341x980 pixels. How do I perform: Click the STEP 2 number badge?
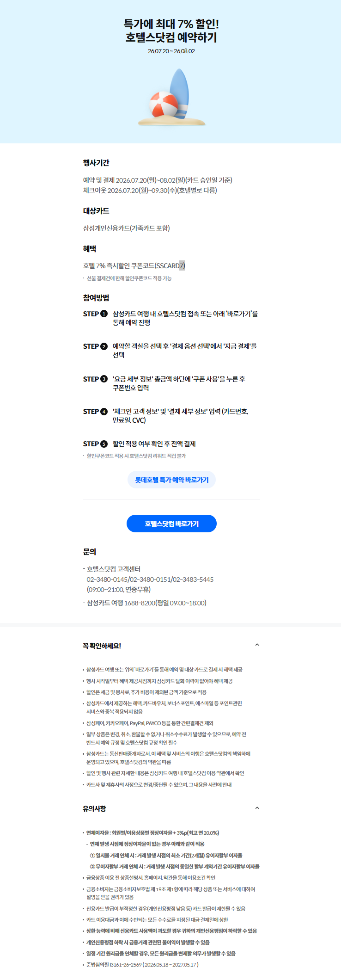tap(104, 346)
